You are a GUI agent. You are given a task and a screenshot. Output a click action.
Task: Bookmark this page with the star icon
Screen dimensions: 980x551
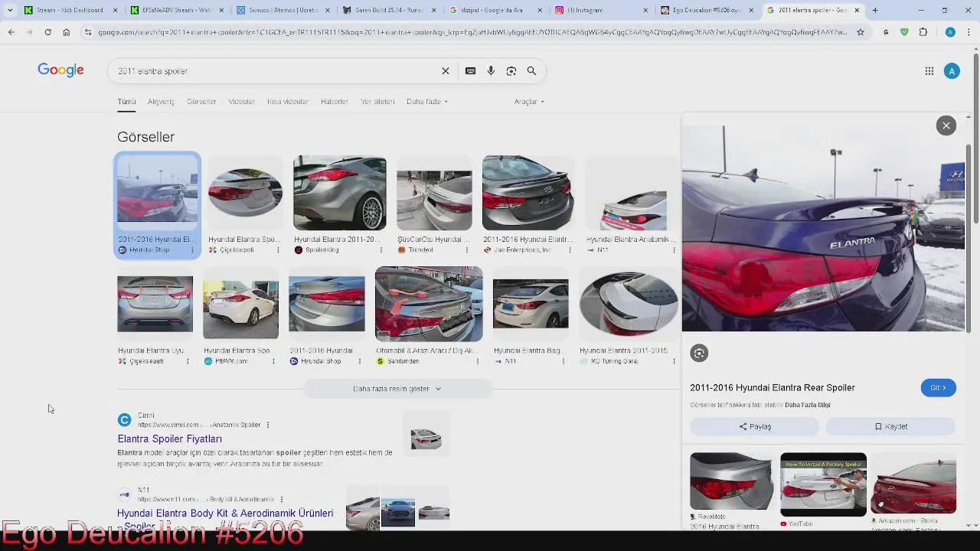click(861, 32)
